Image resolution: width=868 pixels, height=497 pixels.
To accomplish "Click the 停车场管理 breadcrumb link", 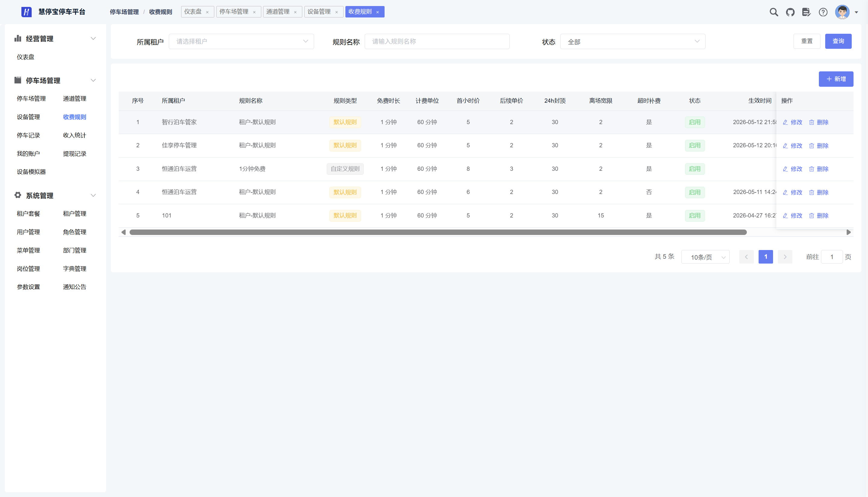I will point(124,12).
